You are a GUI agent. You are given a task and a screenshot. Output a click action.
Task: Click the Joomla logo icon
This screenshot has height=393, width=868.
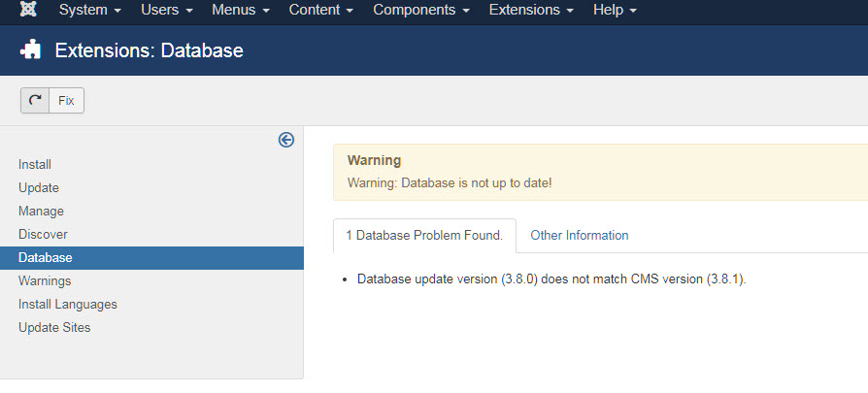(x=28, y=9)
